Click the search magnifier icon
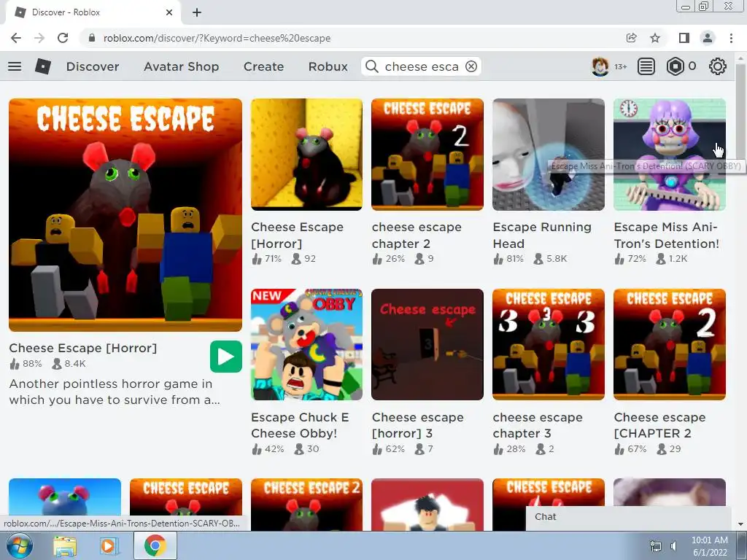The height and width of the screenshot is (560, 747). click(371, 66)
